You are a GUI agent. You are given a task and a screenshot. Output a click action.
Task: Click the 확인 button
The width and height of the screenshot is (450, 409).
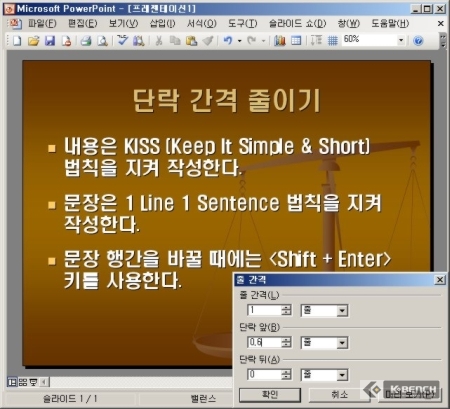coord(270,395)
